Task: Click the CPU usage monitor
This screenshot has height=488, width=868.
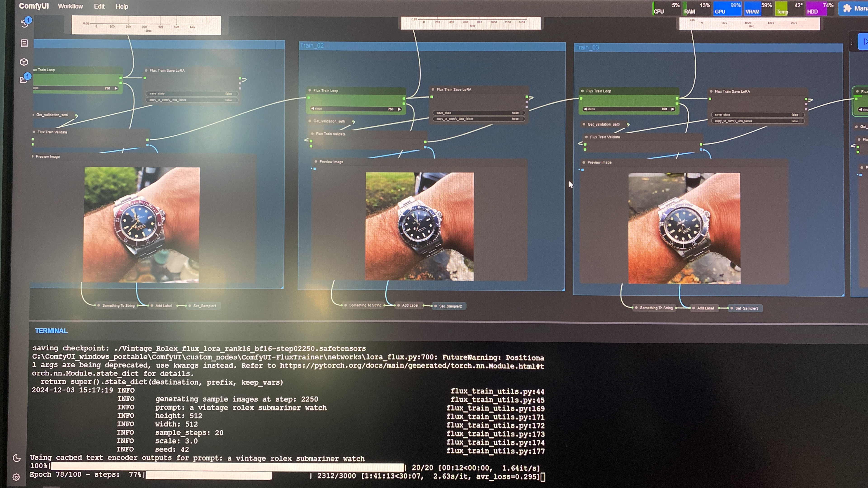Action: coord(667,8)
